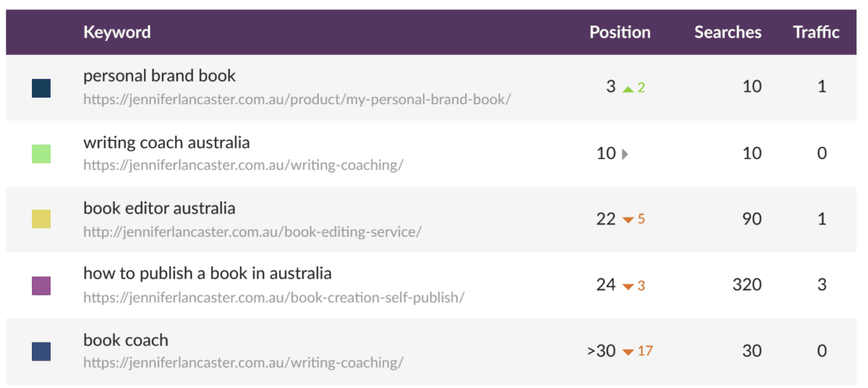Screen dimensions: 868x388
Task: Click the orange down arrow showing 5
Action: point(628,219)
